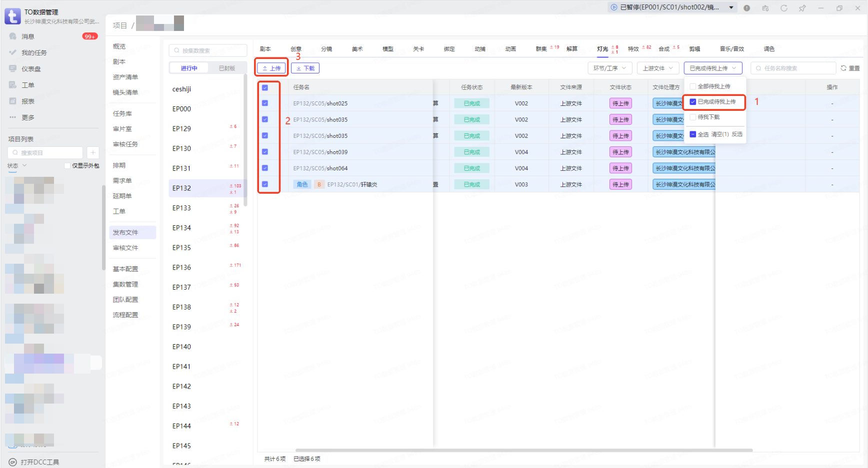Click the 上传 upload button
868x468 pixels.
point(271,68)
